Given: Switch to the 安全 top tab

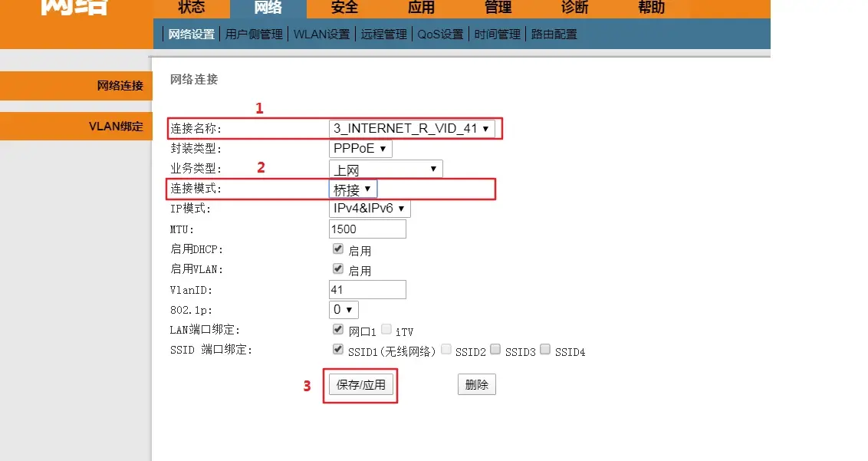Looking at the screenshot, I should point(345,8).
